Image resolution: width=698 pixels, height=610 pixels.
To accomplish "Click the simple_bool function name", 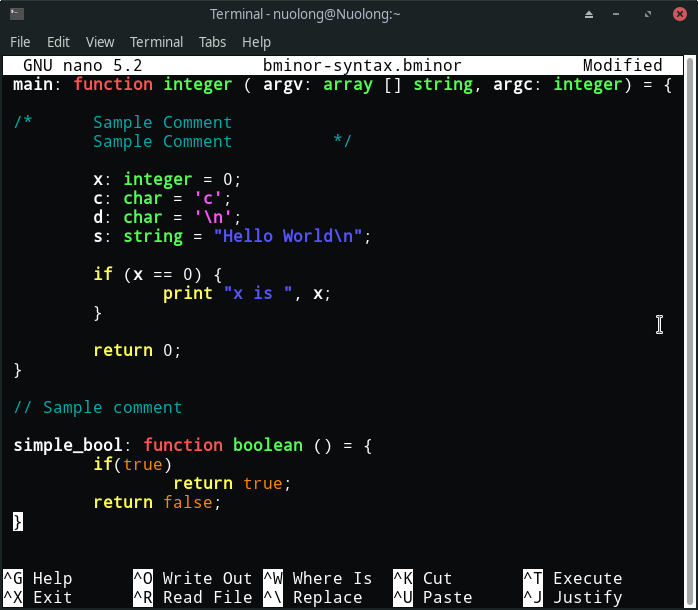I will click(x=68, y=445).
